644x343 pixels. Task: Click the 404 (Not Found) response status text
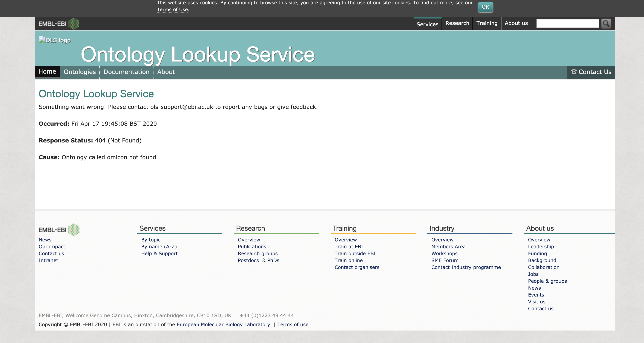point(118,141)
